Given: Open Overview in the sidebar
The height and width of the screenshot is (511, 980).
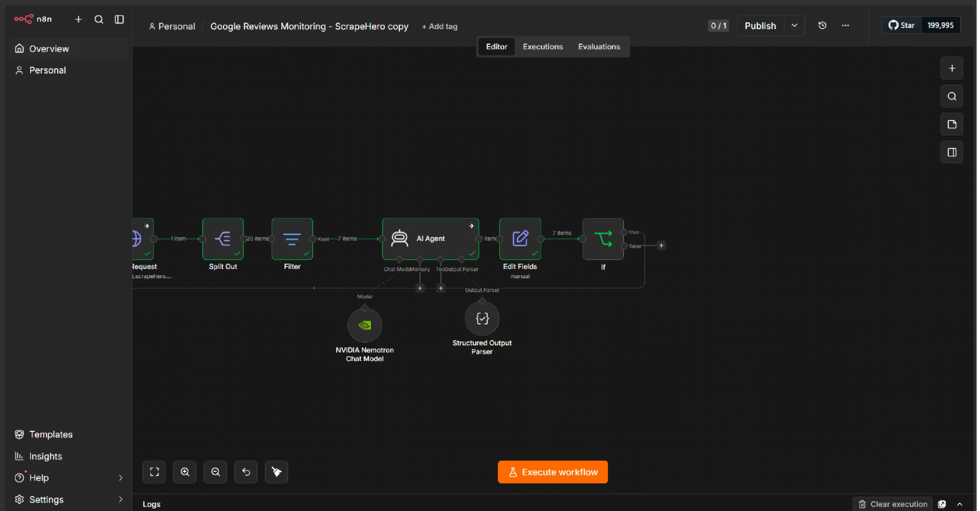Looking at the screenshot, I should (69, 49).
